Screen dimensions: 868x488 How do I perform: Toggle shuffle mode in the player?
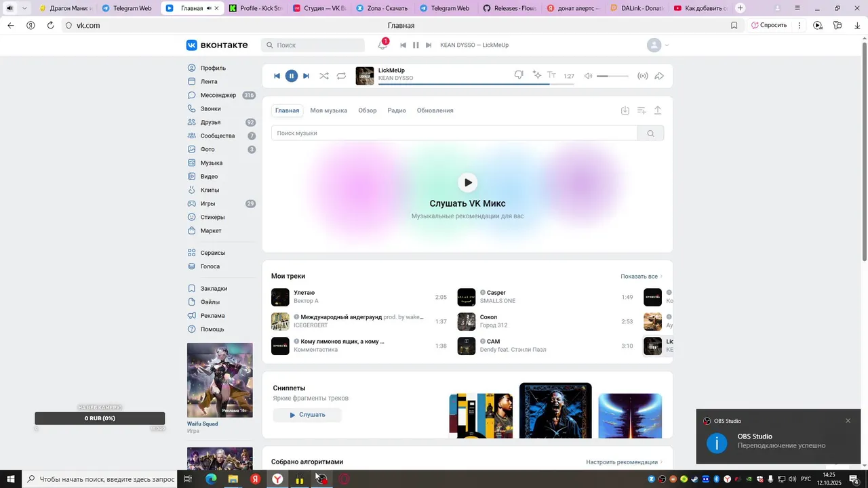click(x=324, y=76)
